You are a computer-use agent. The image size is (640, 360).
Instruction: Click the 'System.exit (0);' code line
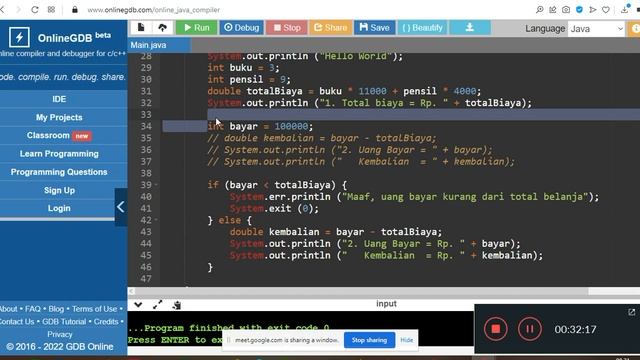pos(274,209)
